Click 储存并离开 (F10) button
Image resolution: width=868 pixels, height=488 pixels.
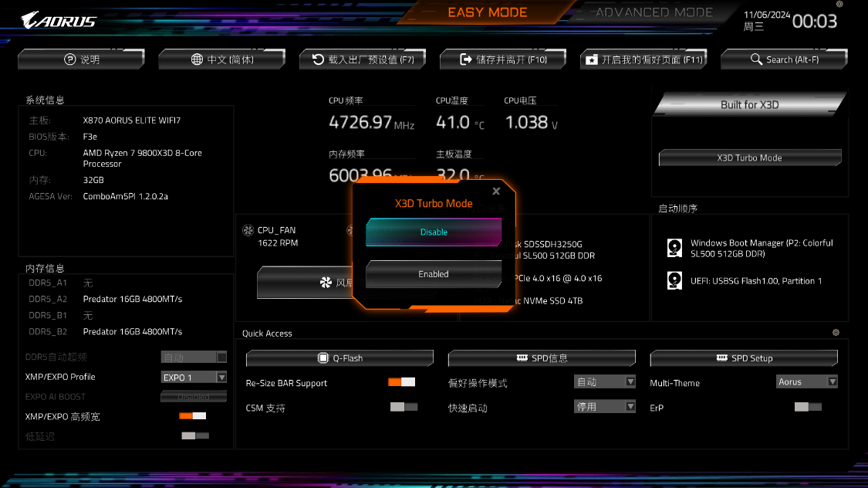tap(503, 59)
